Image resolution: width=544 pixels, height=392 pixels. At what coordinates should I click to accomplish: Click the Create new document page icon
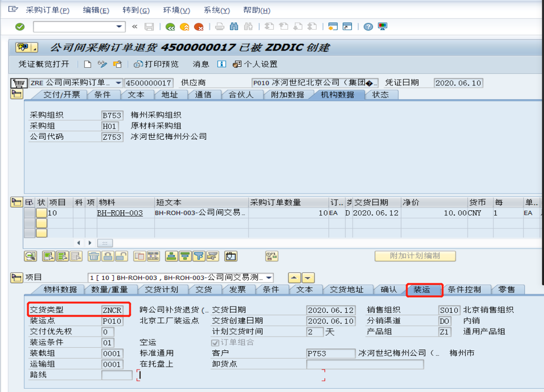[88, 64]
